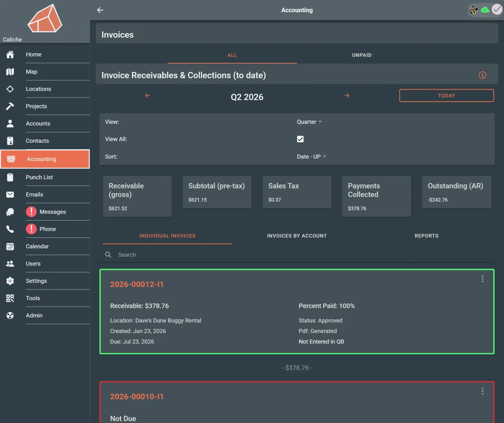Click the Phone red alert badge
The image size is (504, 423).
click(31, 229)
